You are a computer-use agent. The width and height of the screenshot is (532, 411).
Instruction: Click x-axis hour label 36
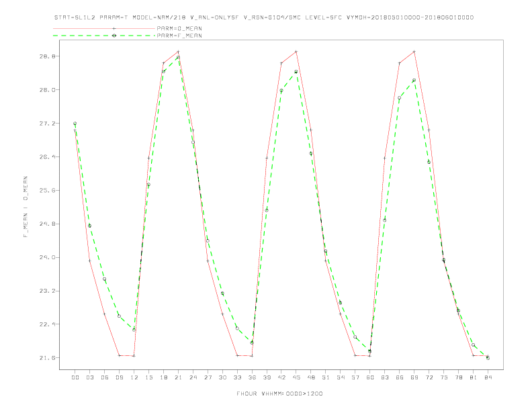point(252,377)
